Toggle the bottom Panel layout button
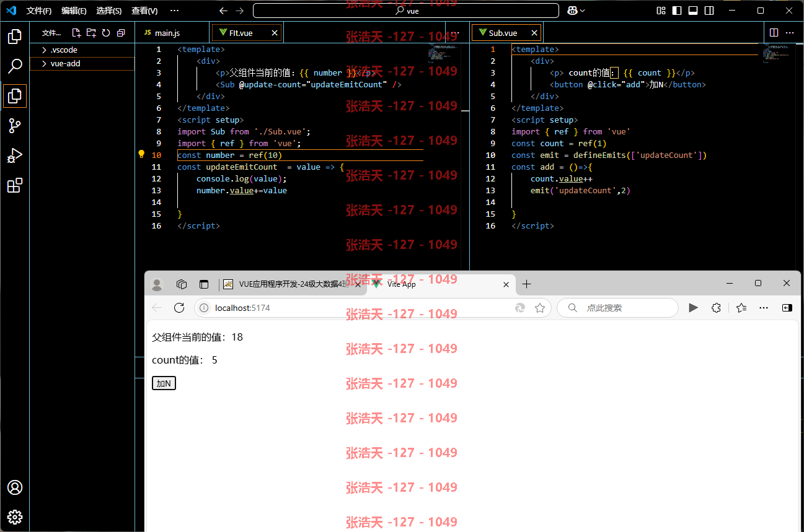This screenshot has width=804, height=532. click(x=694, y=11)
